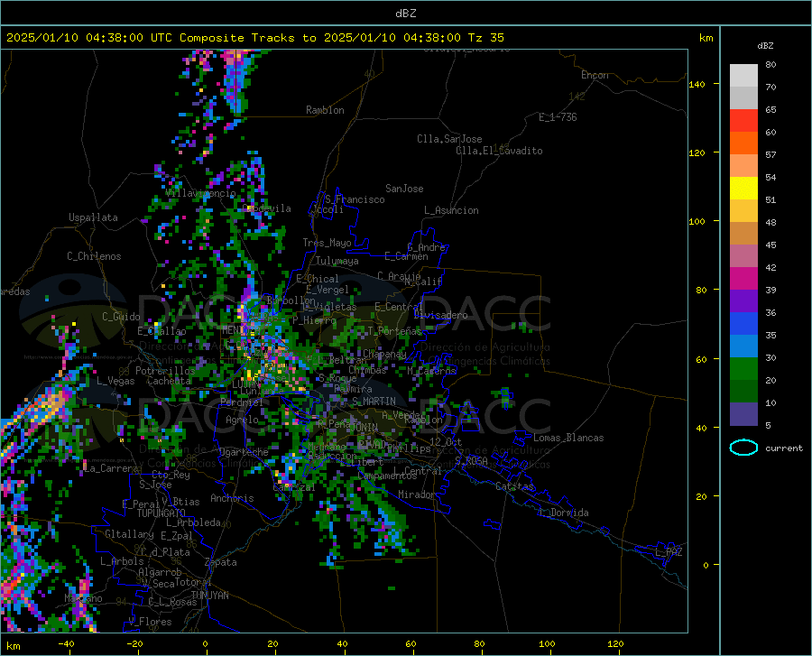812x656 pixels.
Task: Click the Tres_Mayo map label
Action: pyautogui.click(x=327, y=243)
